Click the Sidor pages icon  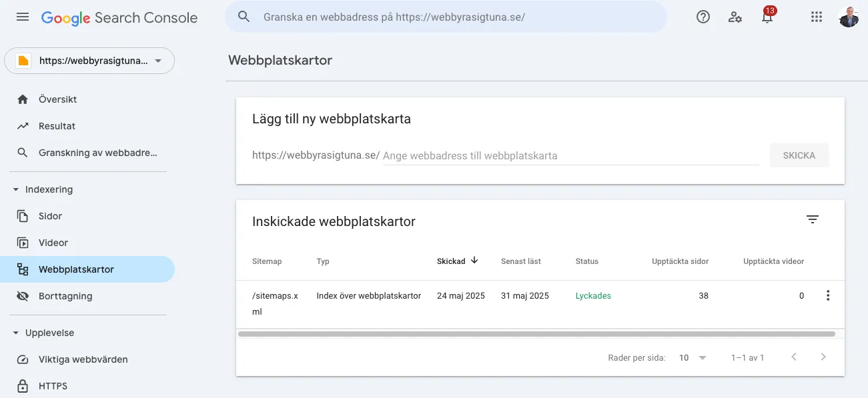(x=23, y=216)
